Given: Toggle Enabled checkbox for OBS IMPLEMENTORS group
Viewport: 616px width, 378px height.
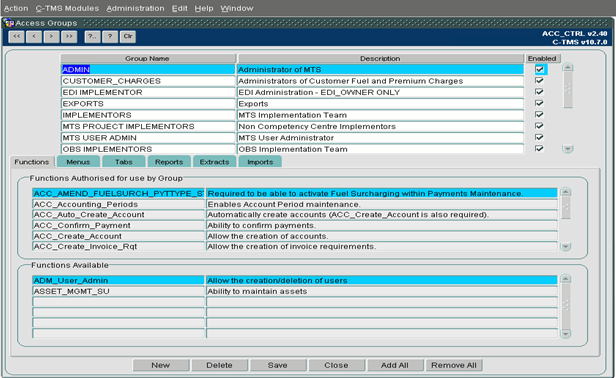Looking at the screenshot, I should pyautogui.click(x=539, y=149).
